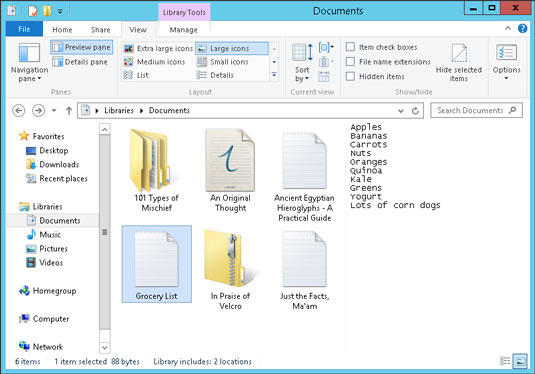
Task: Go forward with the Forward arrow
Action: pyautogui.click(x=38, y=111)
